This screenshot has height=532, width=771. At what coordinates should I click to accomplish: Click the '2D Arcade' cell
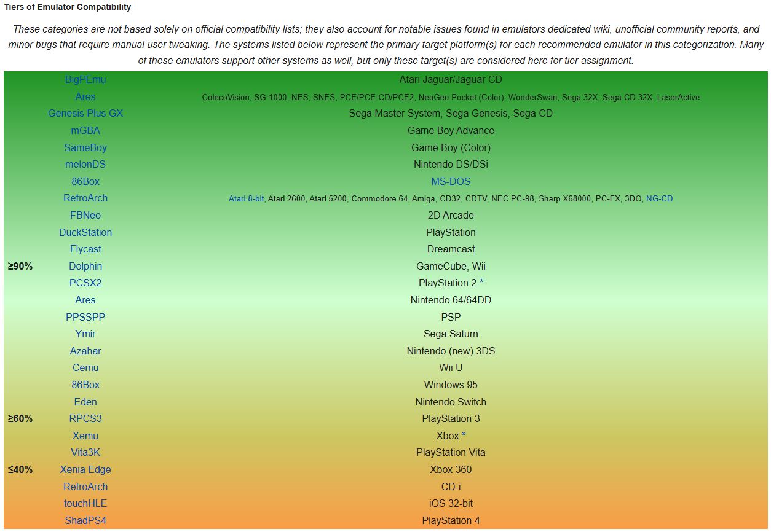coord(451,215)
